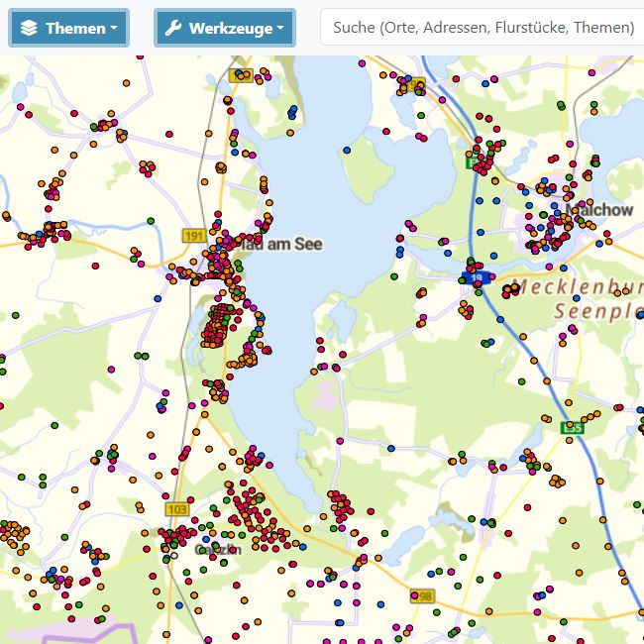Click the wrench icon on Werkzeuge button

173,28
